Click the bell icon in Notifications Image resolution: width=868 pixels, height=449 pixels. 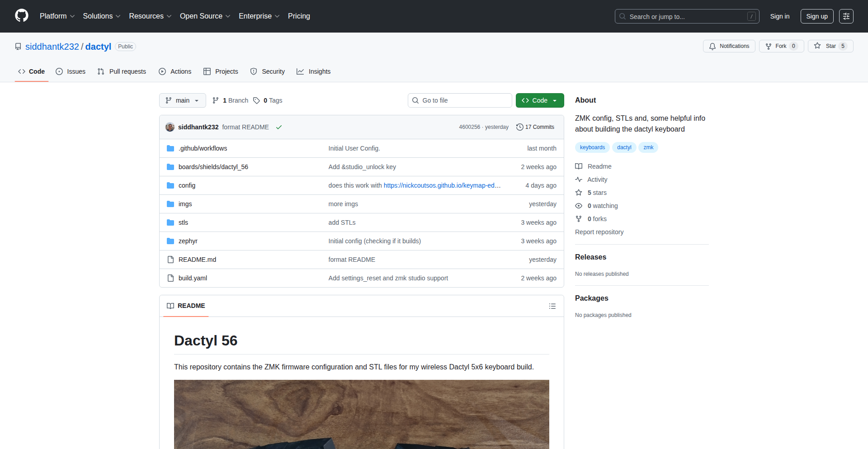(x=712, y=46)
